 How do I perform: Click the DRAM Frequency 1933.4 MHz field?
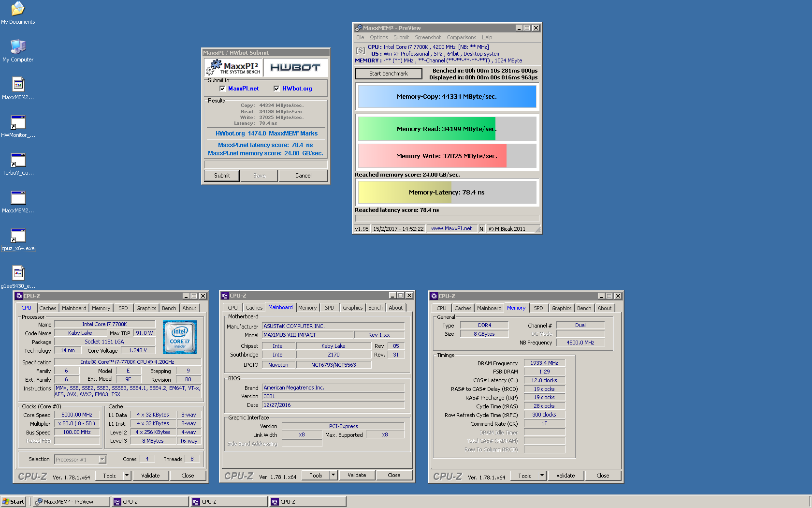coord(544,363)
